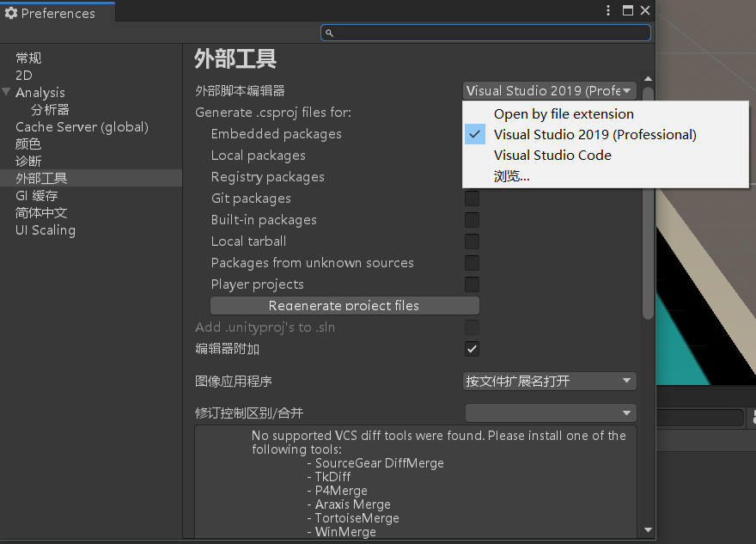The height and width of the screenshot is (544, 756).
Task: Click the WinMerge text entry
Action: coord(345,531)
